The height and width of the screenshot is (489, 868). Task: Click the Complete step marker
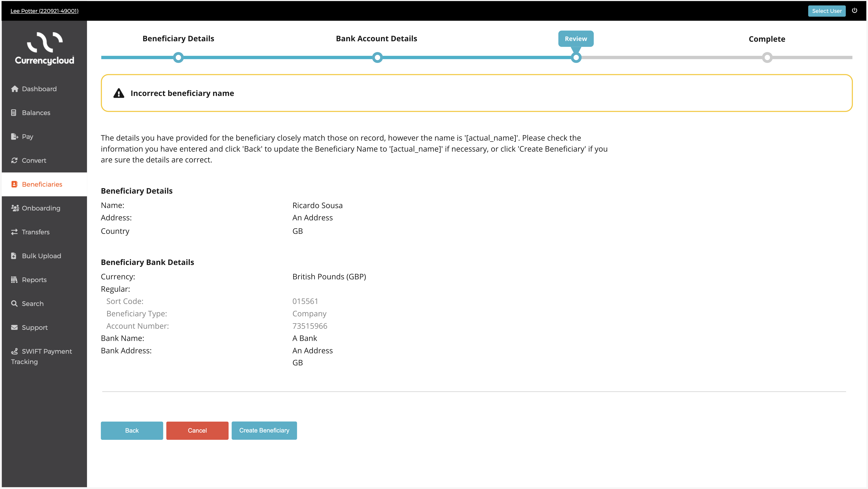coord(767,58)
